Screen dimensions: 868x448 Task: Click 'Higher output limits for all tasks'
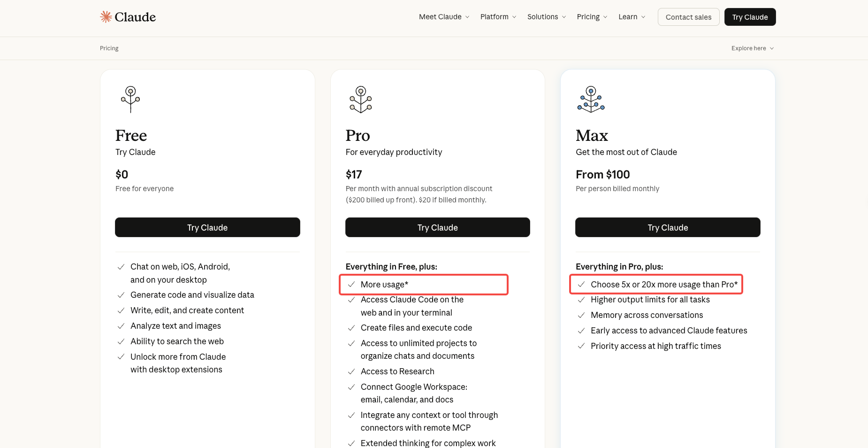(650, 300)
